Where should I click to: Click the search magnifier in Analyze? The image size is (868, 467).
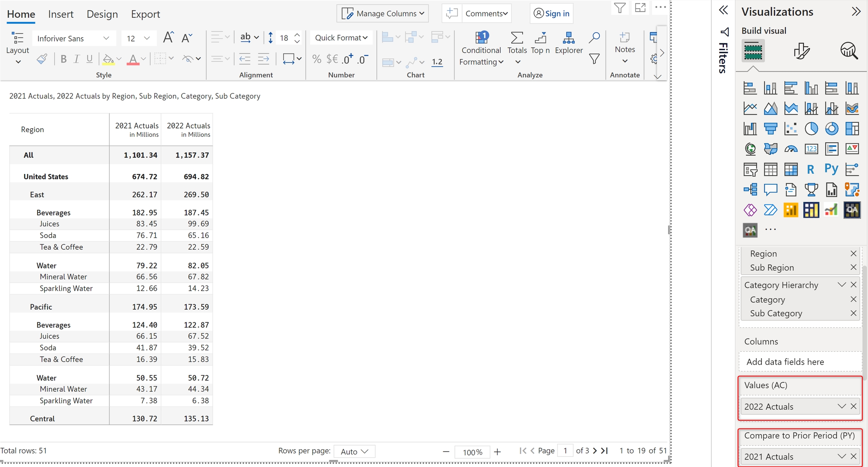[x=594, y=37]
